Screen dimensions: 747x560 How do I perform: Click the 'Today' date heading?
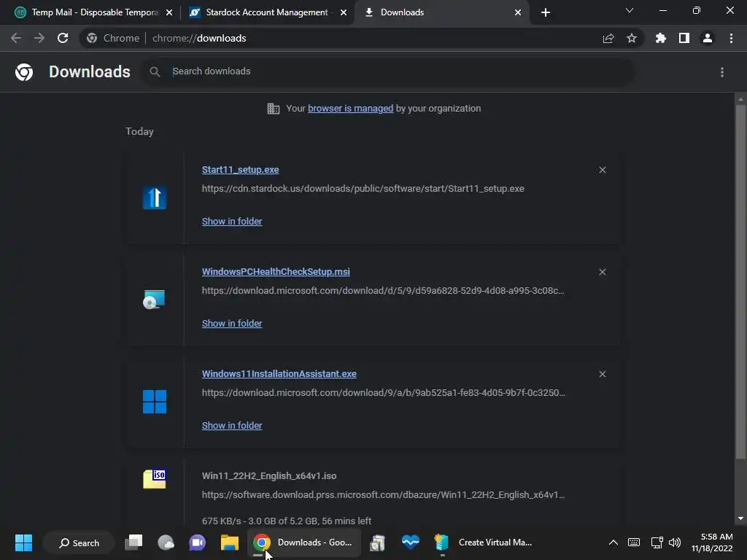(139, 131)
